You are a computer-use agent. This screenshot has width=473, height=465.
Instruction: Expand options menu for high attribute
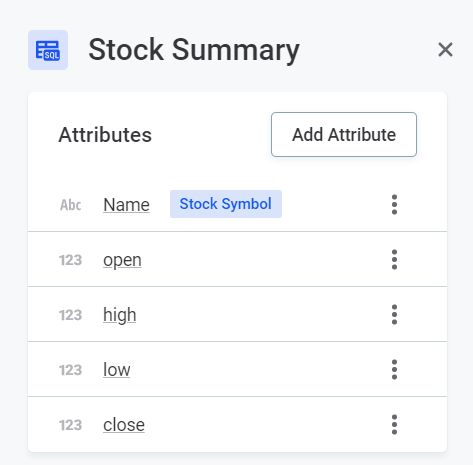click(x=394, y=314)
